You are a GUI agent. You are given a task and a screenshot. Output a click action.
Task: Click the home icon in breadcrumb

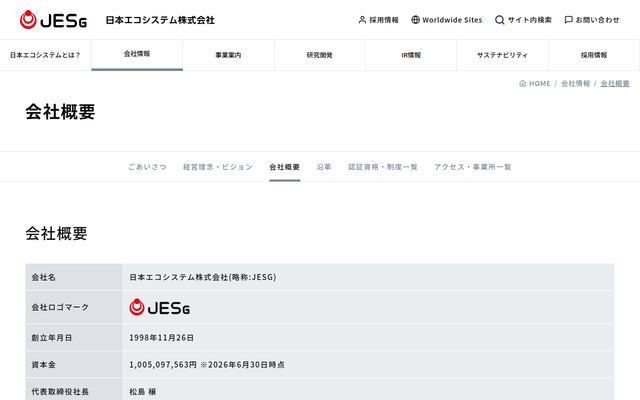click(522, 83)
